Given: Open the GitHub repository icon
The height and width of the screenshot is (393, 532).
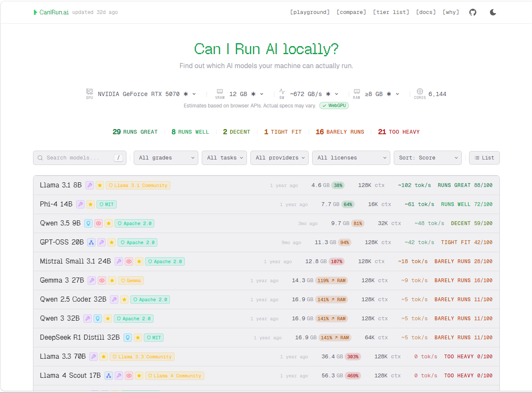Looking at the screenshot, I should tap(473, 12).
